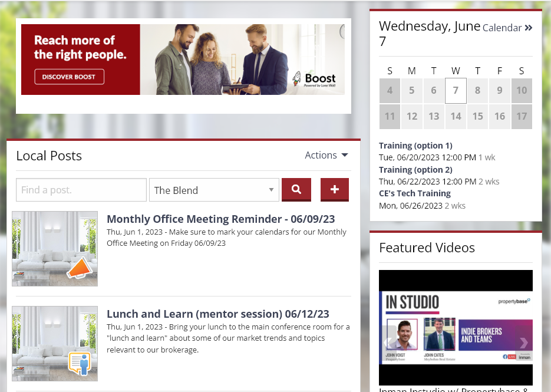Click the left arrow on the featured video carousel
This screenshot has height=392, width=551.
click(x=387, y=342)
